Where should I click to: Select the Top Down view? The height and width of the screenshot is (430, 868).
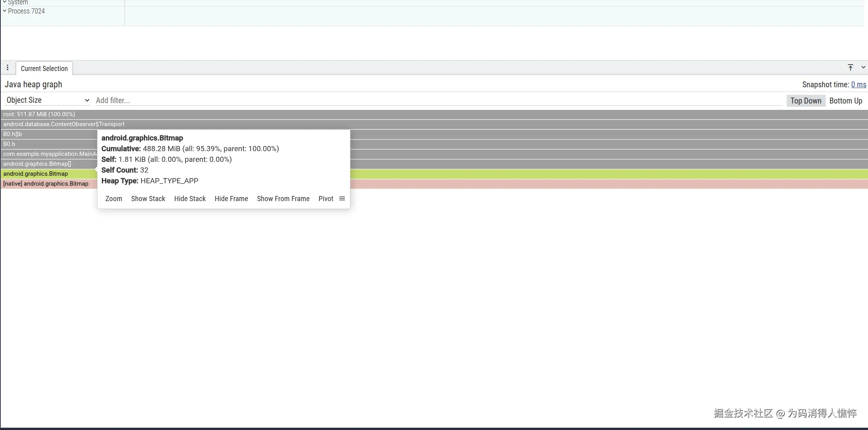tap(805, 101)
